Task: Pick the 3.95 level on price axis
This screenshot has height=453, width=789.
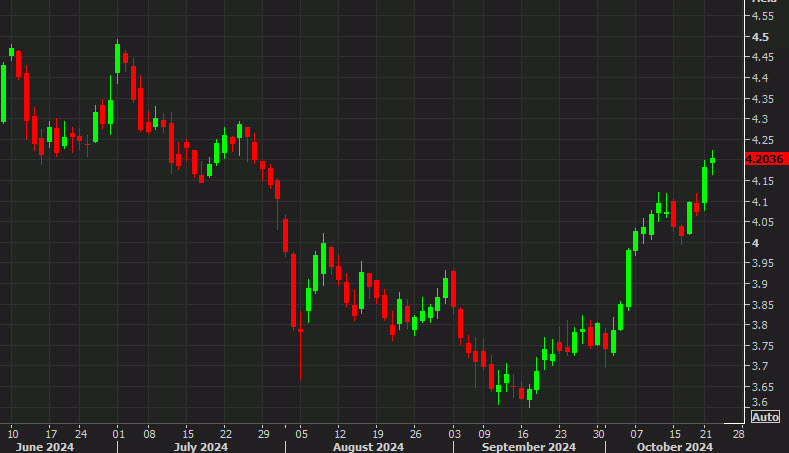Action: coord(762,263)
